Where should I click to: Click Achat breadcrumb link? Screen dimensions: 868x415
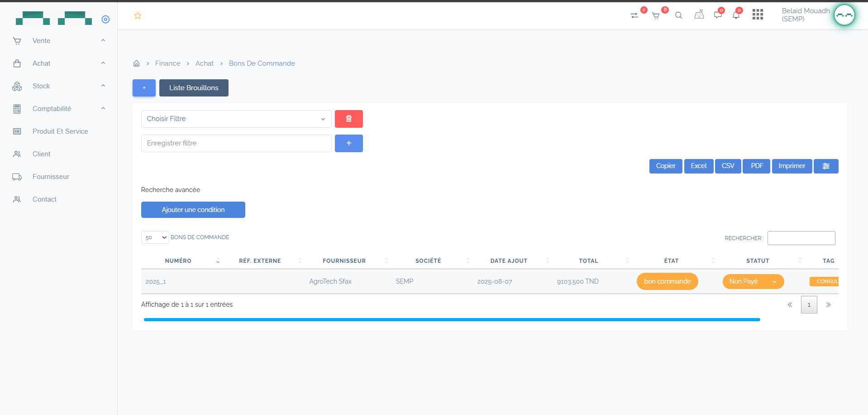click(205, 63)
